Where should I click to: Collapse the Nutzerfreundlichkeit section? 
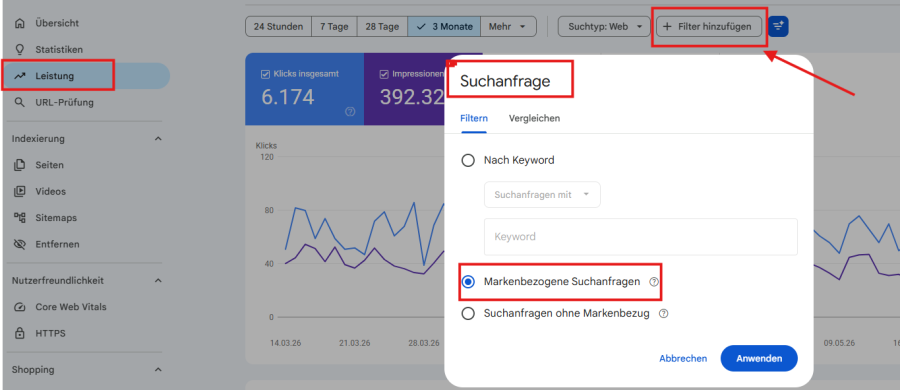pos(158,281)
